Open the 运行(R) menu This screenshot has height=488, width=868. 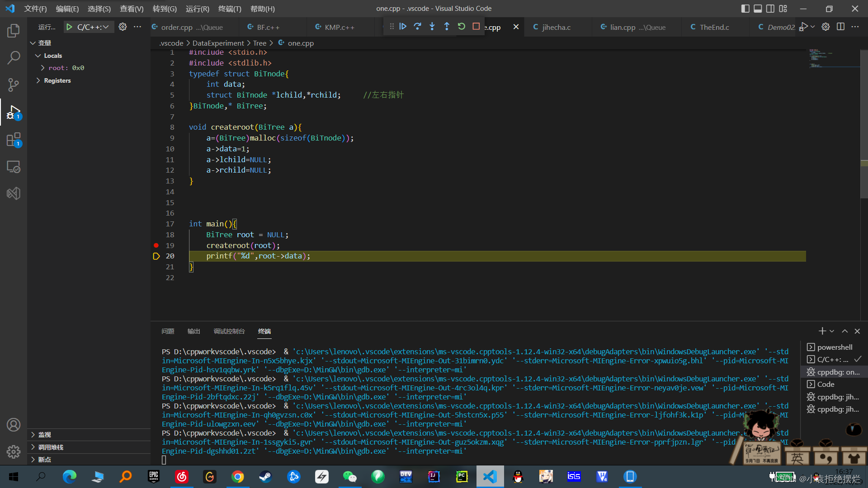(197, 9)
